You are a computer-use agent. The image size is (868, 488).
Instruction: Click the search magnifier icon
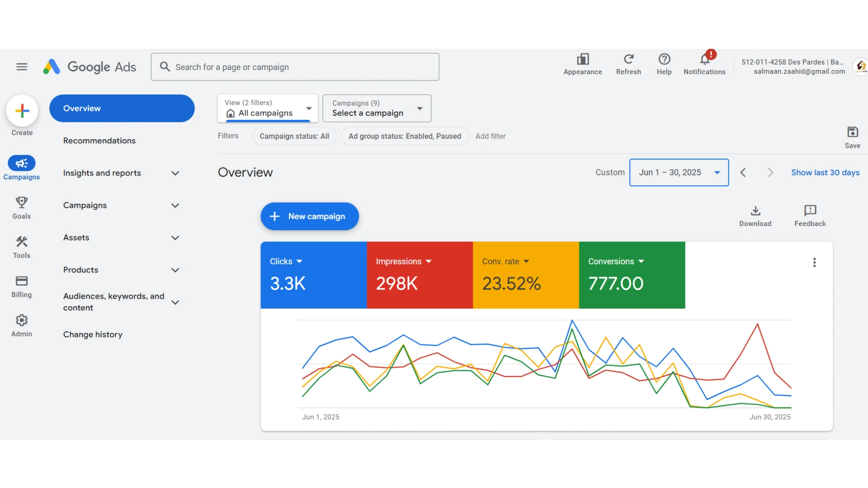click(165, 67)
